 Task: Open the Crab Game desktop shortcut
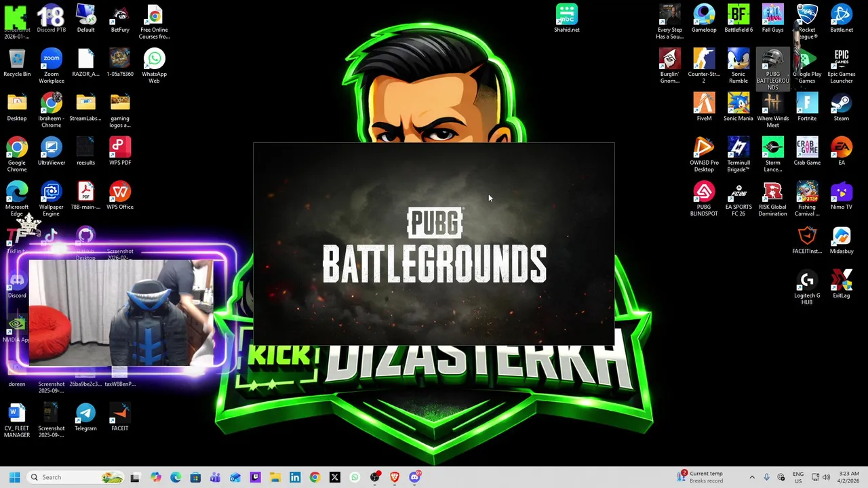point(807,151)
